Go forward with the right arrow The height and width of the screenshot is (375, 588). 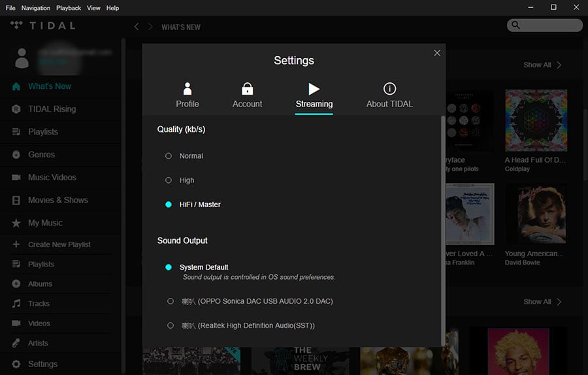[x=150, y=27]
